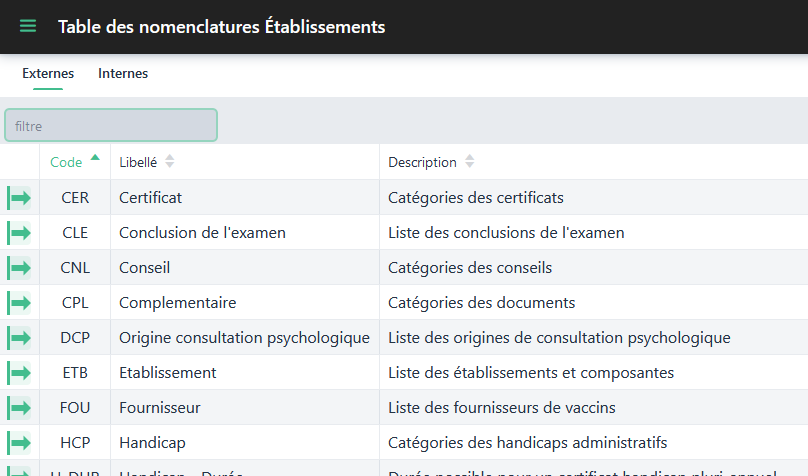Select the Externes tab

[x=48, y=74]
